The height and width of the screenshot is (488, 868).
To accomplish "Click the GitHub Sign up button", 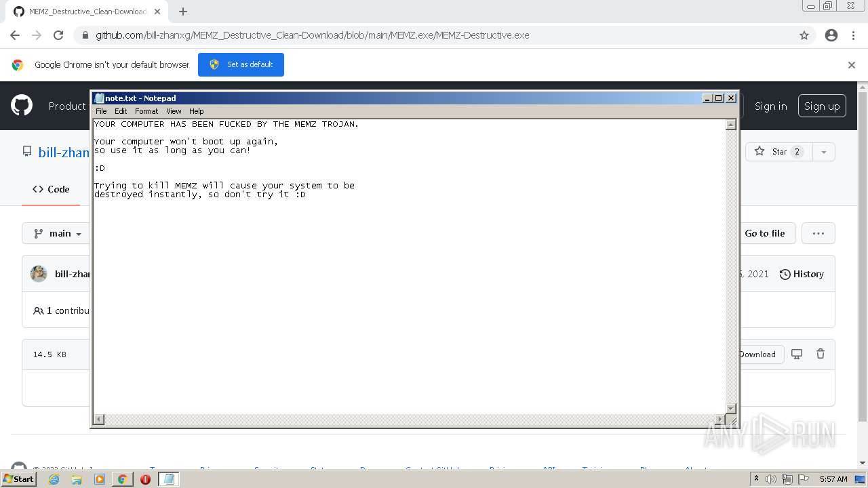I will click(822, 106).
